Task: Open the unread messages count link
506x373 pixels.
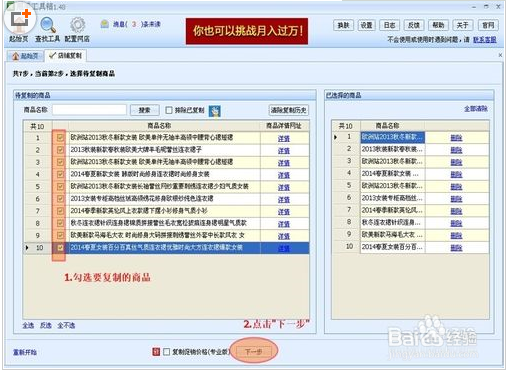Action: 137,24
